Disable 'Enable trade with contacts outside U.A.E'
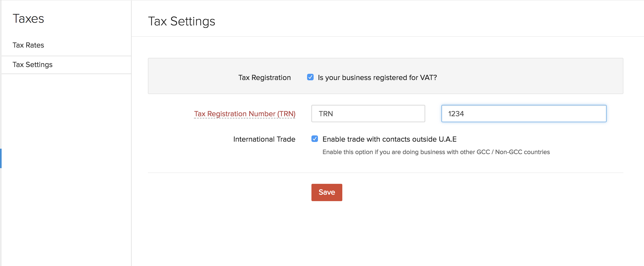 coord(314,139)
